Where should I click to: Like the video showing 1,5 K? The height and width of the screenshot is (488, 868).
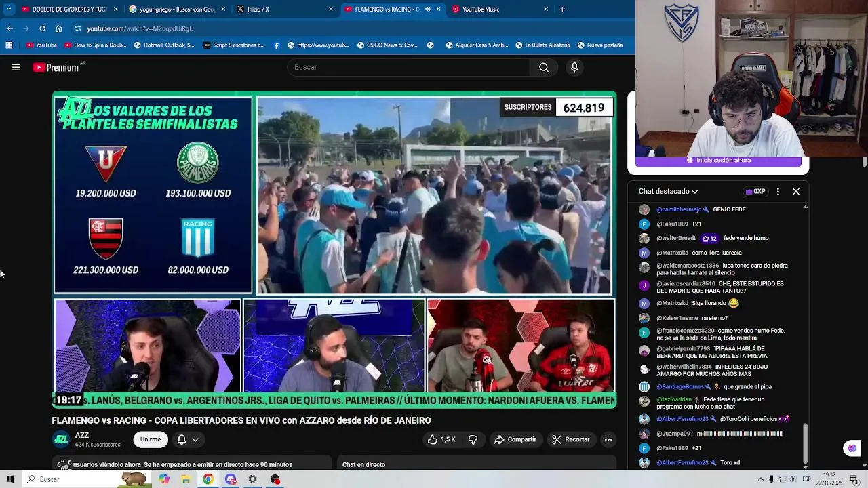pos(441,439)
